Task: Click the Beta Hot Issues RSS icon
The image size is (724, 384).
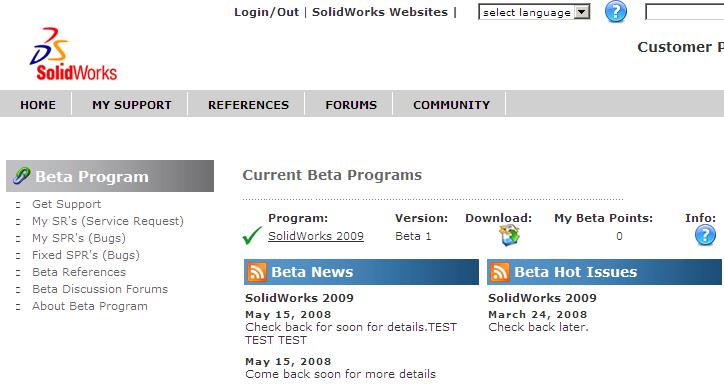Action: click(x=500, y=272)
